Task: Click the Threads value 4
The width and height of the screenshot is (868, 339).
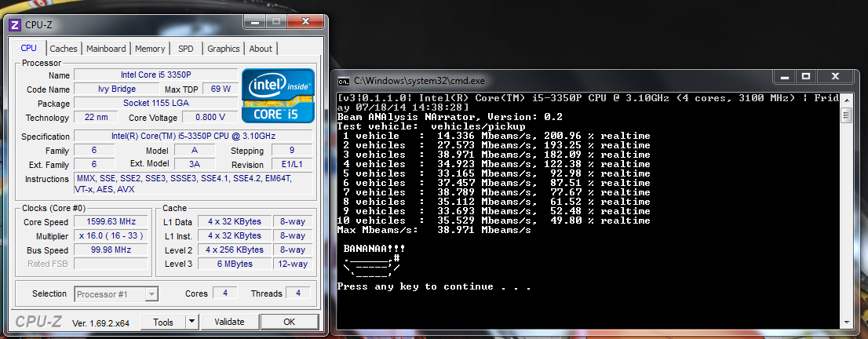Action: coord(297,293)
